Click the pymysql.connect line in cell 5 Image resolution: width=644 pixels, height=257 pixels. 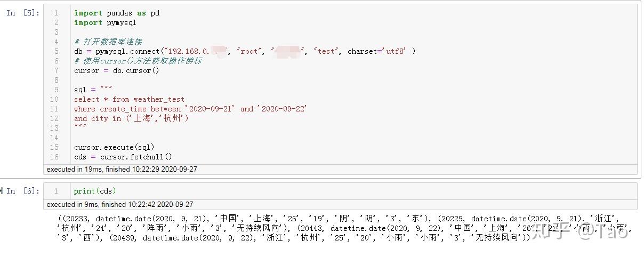point(245,51)
